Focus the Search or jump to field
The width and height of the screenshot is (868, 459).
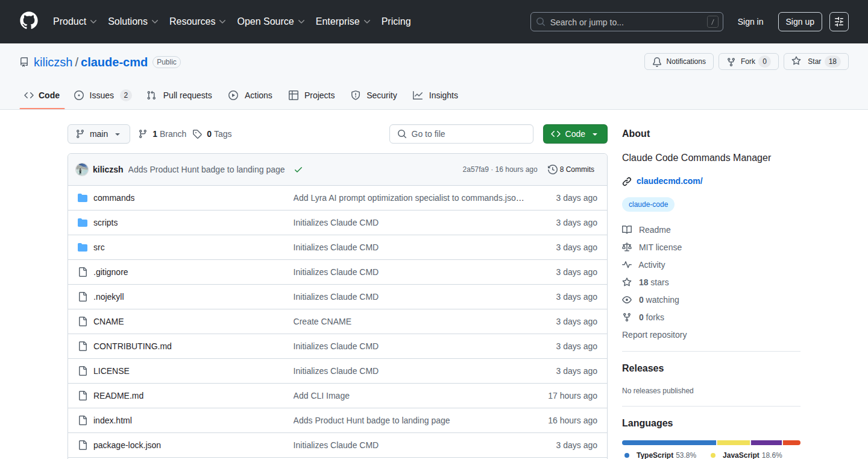(x=627, y=22)
